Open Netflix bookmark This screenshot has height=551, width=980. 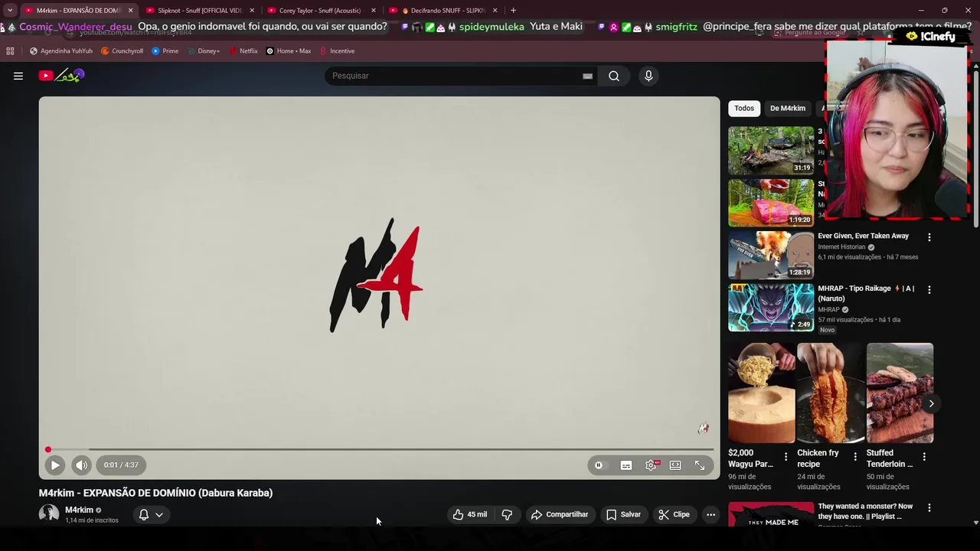click(243, 51)
